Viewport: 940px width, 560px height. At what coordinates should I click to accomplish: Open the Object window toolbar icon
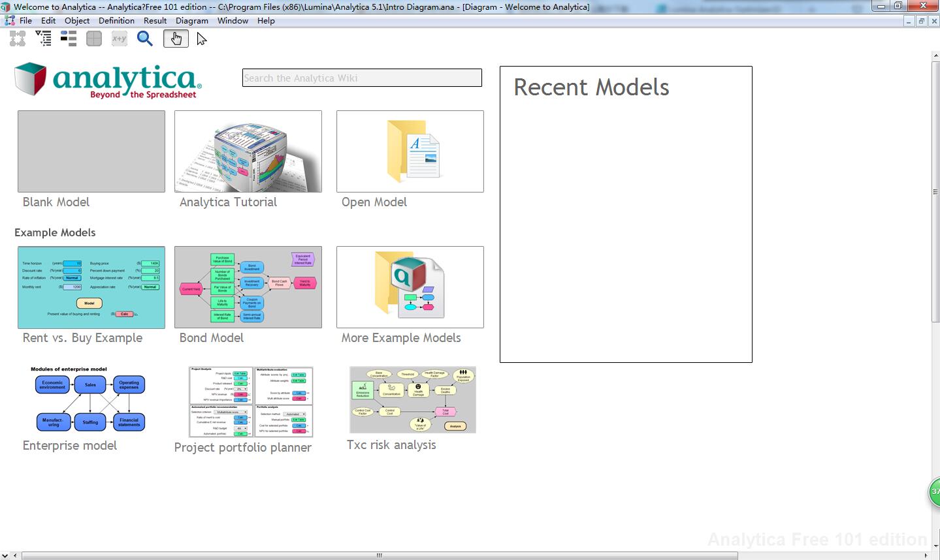[69, 39]
